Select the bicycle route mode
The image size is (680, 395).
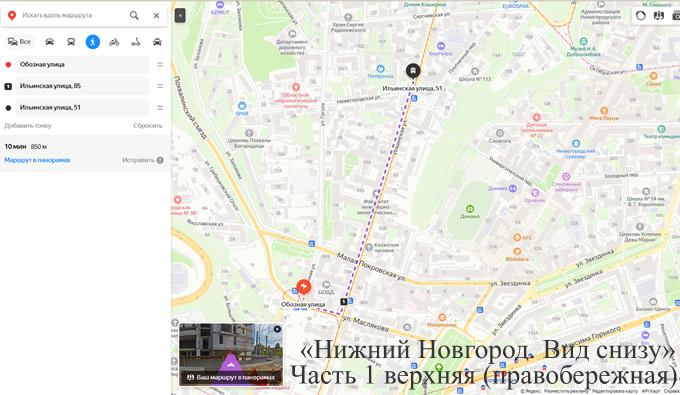(114, 42)
